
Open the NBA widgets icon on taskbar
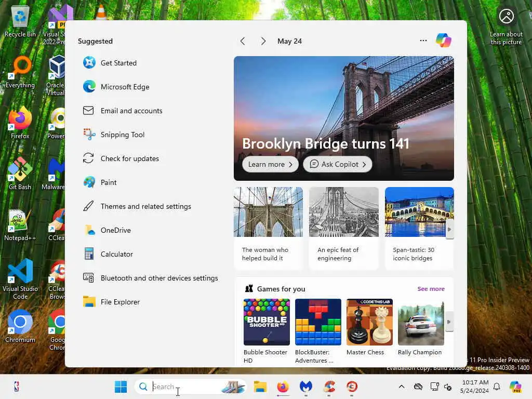tap(17, 387)
